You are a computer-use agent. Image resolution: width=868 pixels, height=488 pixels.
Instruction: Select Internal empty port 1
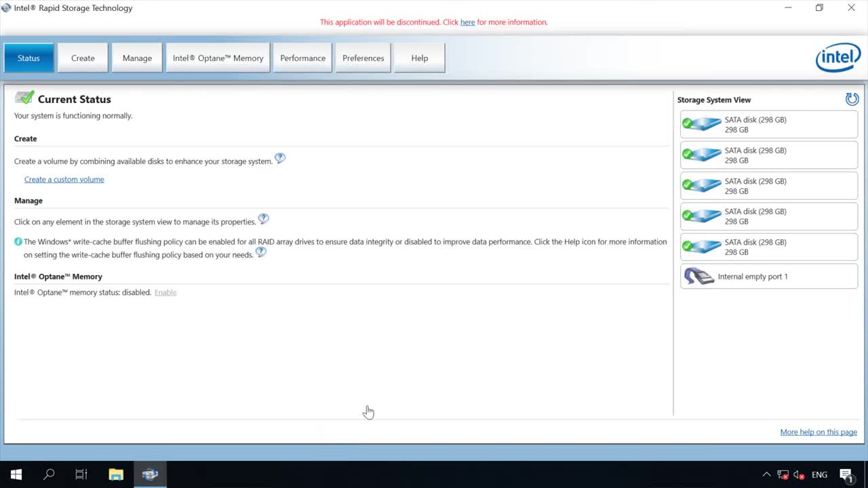[769, 277]
